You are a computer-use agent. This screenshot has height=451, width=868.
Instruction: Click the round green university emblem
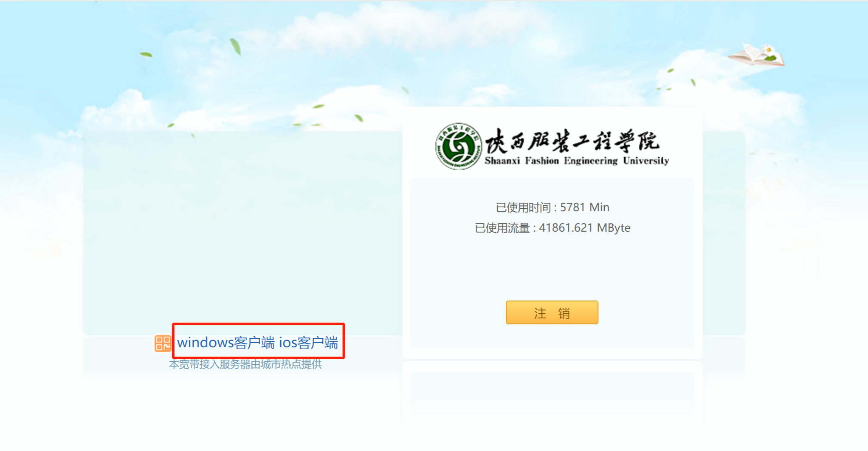pos(459,146)
